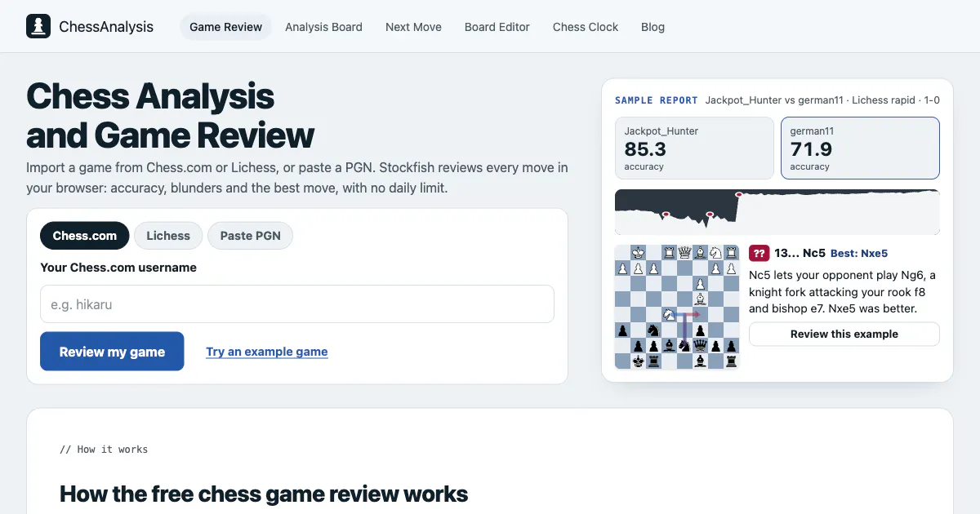The image size is (980, 514).
Task: Open the Next Move page
Action: [413, 27]
